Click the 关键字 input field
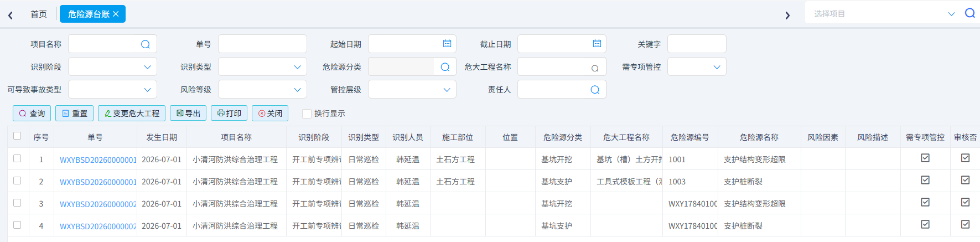 pos(697,44)
